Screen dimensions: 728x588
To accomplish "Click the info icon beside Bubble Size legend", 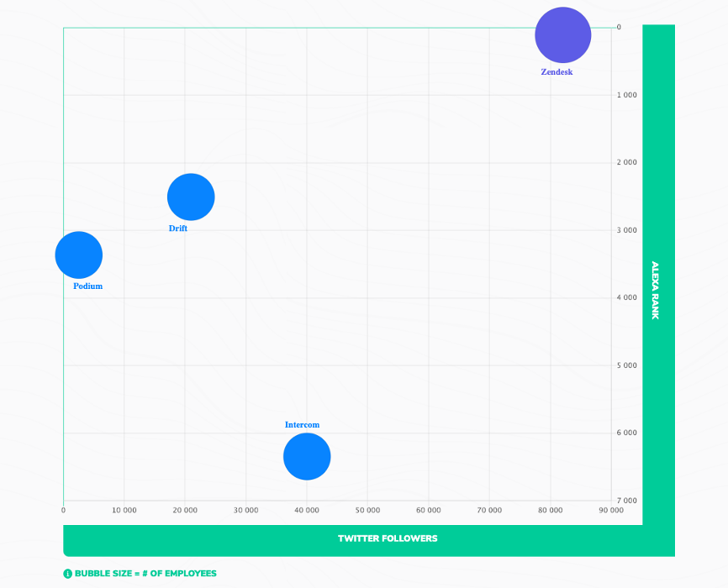I will point(68,574).
